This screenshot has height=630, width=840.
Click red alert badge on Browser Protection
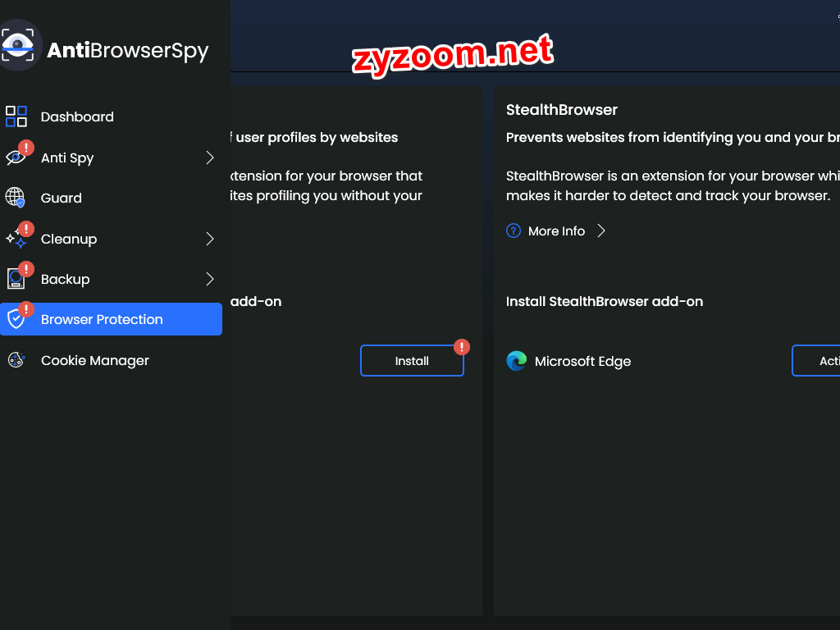pos(25,309)
